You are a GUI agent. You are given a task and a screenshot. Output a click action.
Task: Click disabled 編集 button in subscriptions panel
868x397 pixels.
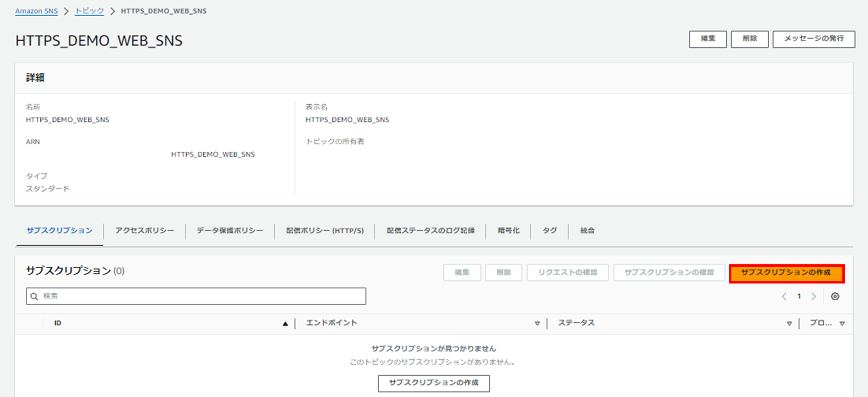tap(462, 272)
